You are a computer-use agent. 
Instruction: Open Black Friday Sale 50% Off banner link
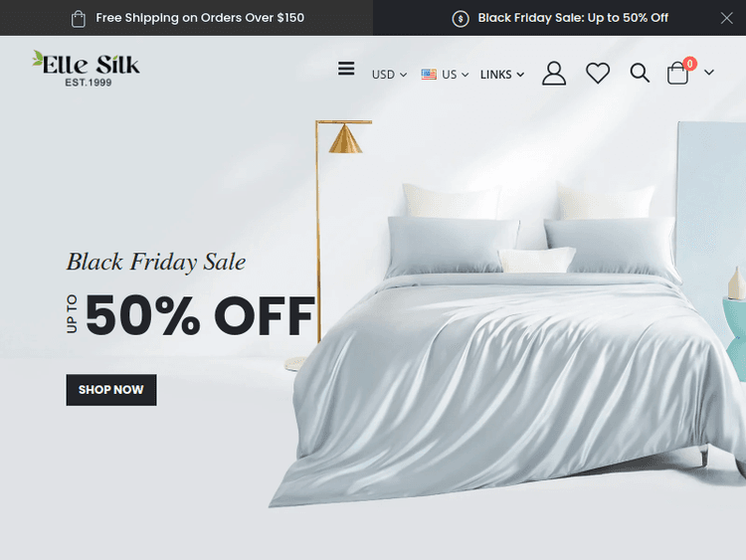[x=573, y=18]
